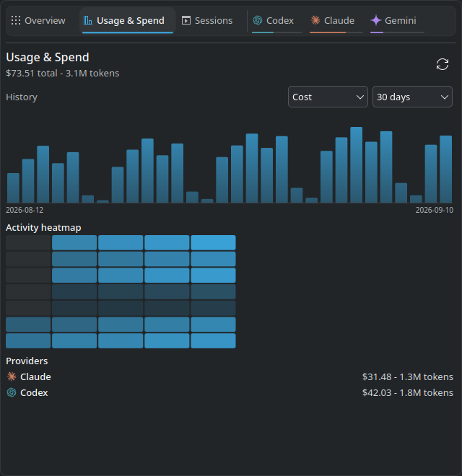Screen dimensions: 462x476
Task: Click the Claude tab usage progress bar
Action: (336, 32)
